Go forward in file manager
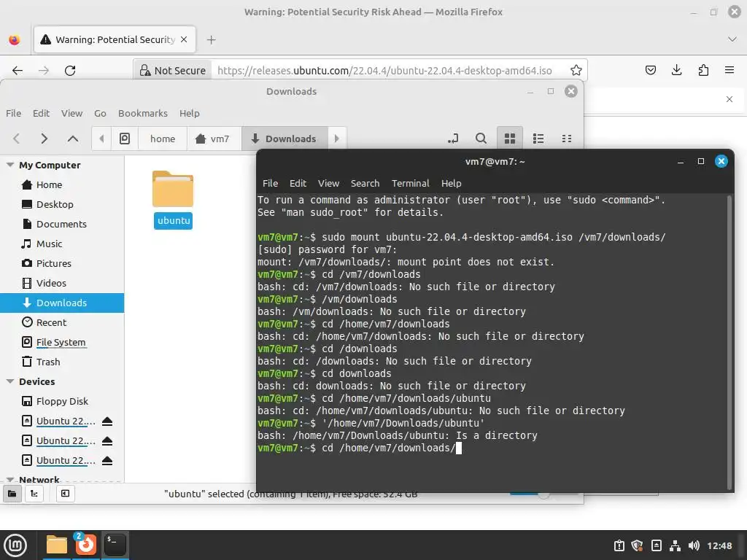The image size is (747, 560). click(x=44, y=139)
